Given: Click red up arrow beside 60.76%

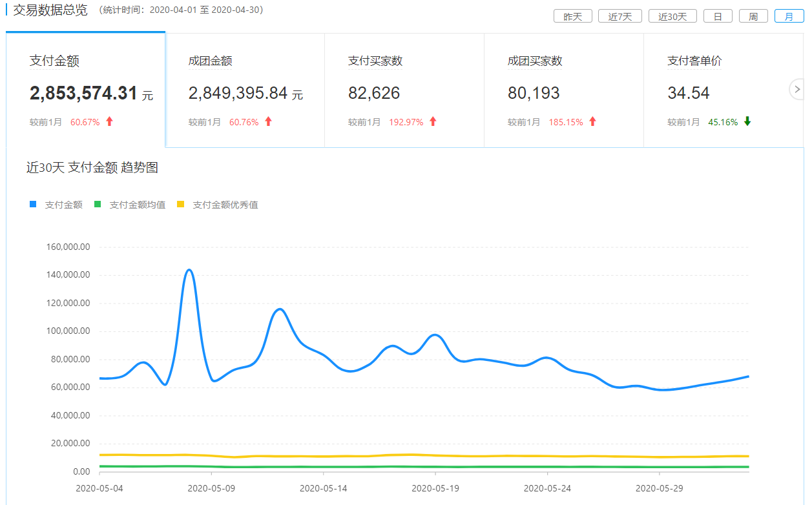Looking at the screenshot, I should (268, 121).
